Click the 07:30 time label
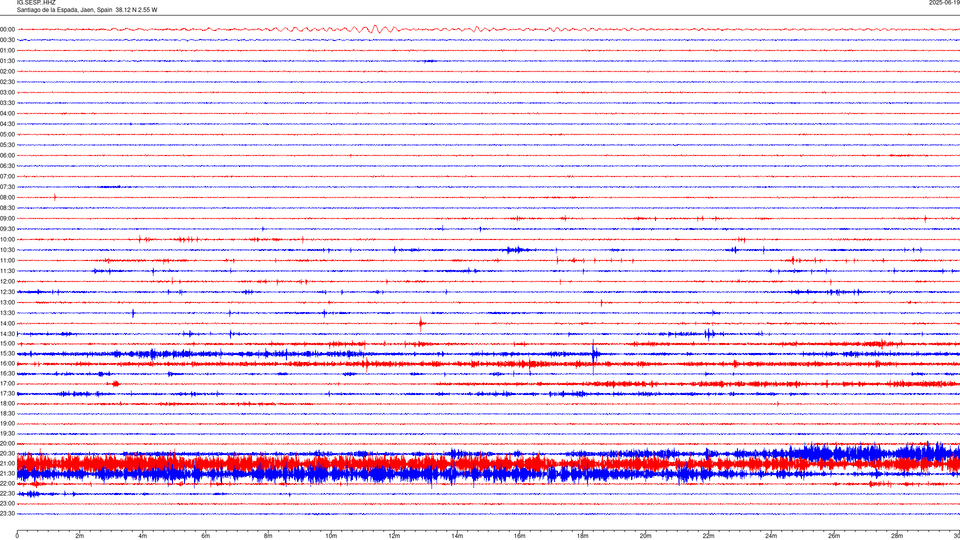Screen dimensions: 960x540 pos(7,187)
